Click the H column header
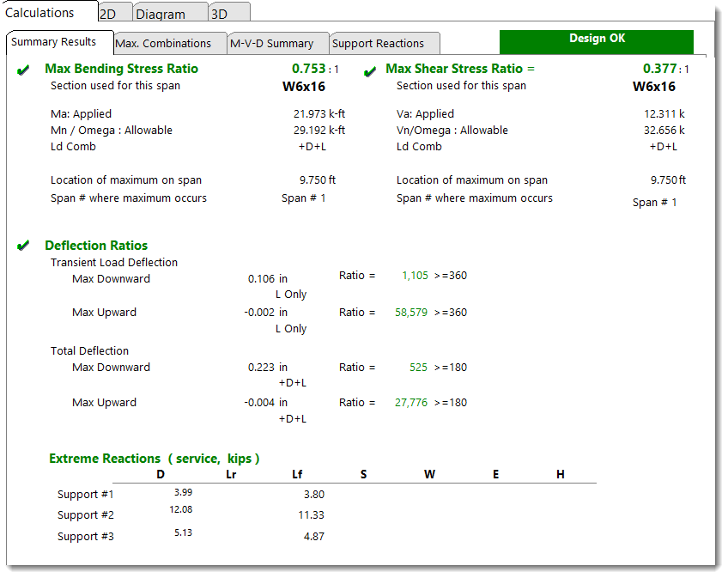Viewport: 728px width, 578px height. click(x=561, y=474)
